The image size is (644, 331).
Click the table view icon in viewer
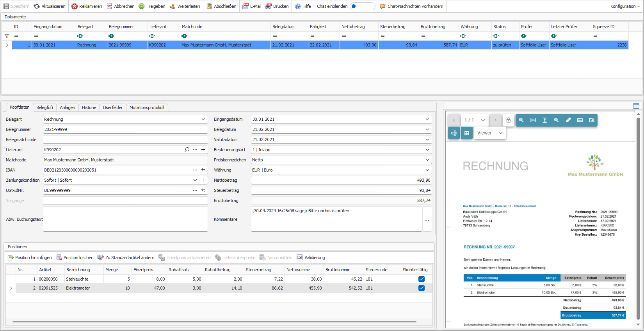point(466,133)
